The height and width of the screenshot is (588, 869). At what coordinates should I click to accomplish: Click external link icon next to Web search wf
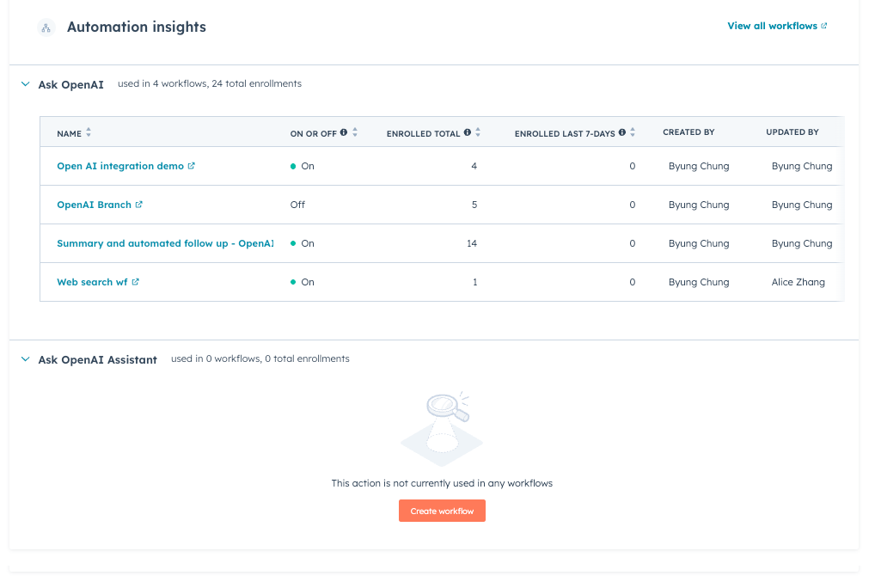tap(136, 282)
